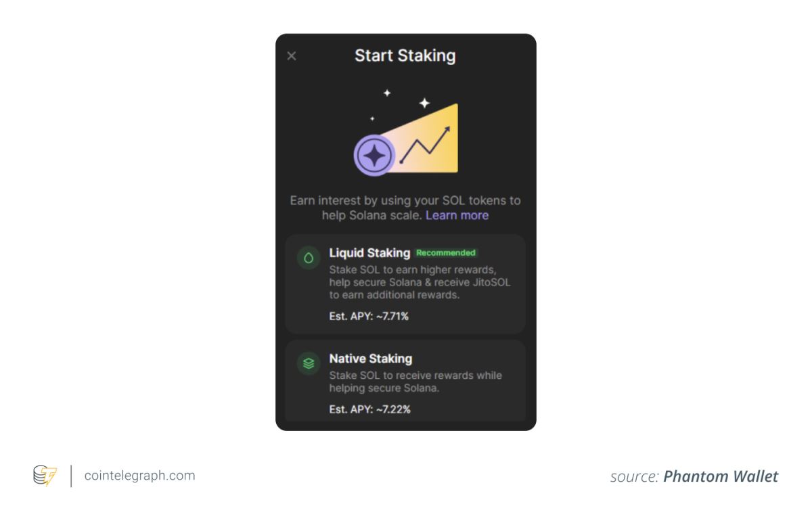Click the large sparkle above the yellow chart
This screenshot has height=521, width=812.
[x=424, y=103]
